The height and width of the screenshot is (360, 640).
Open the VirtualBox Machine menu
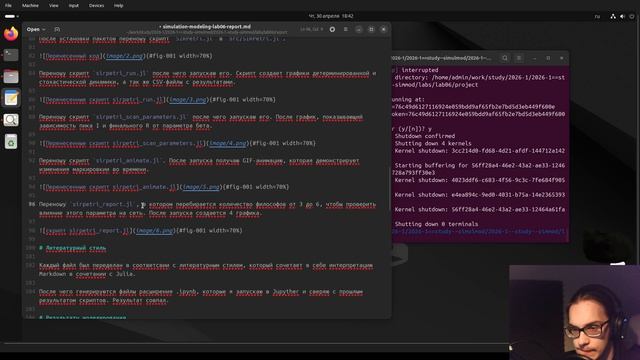pos(30,6)
